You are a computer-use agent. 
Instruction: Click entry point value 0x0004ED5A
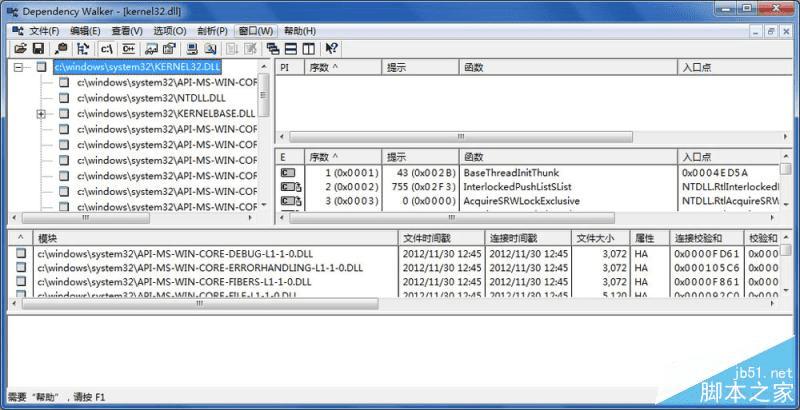(x=715, y=173)
